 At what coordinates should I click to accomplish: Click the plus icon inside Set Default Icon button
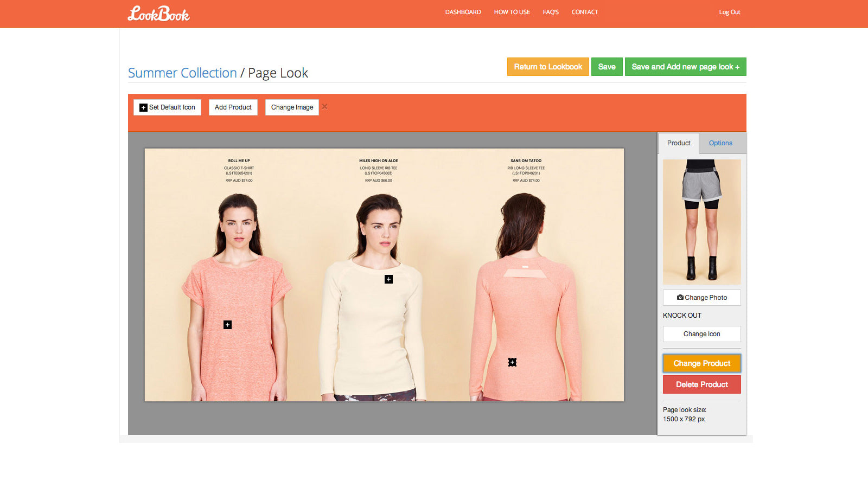[x=143, y=107]
